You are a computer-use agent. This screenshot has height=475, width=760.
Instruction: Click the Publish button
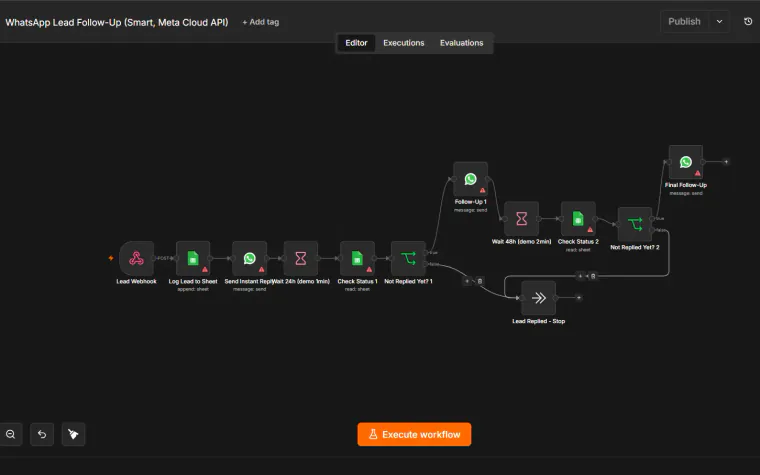pyautogui.click(x=684, y=21)
